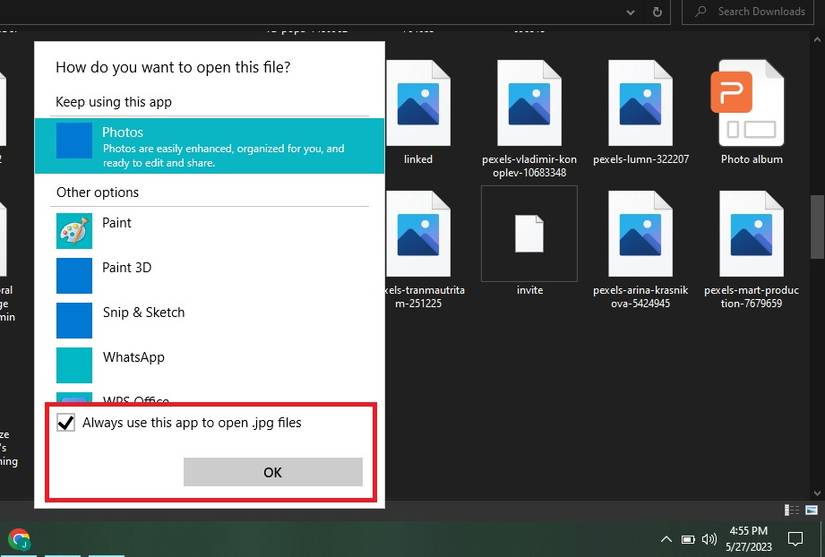Click the invite file name label
Image resolution: width=825 pixels, height=557 pixels.
click(x=530, y=290)
